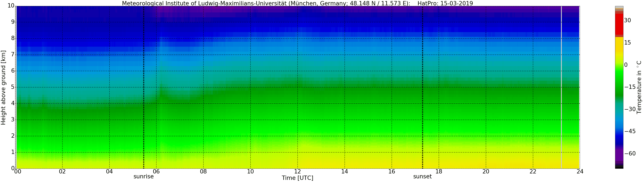Click the 'Temperature in °C' colorbar label
644x182 pixels.
639,87
